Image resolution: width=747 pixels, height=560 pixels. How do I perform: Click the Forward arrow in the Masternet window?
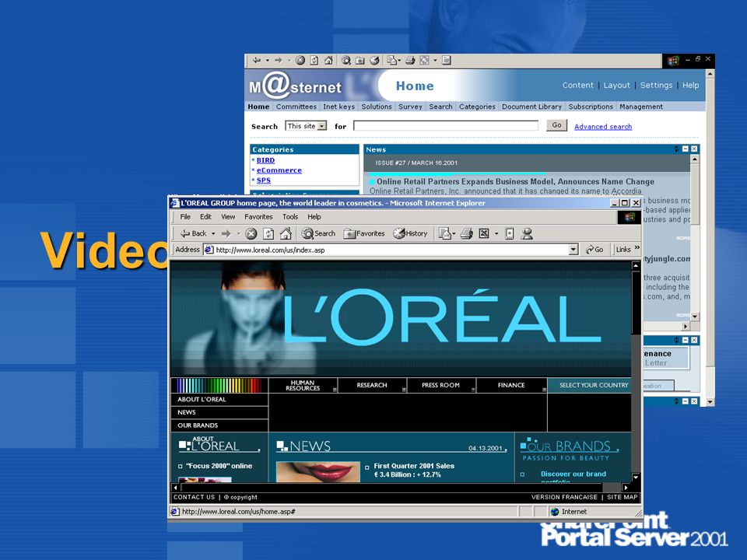tap(279, 60)
